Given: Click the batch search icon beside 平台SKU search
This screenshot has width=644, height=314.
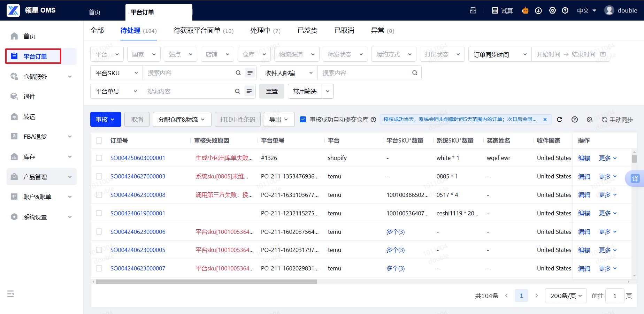Looking at the screenshot, I should coord(250,73).
